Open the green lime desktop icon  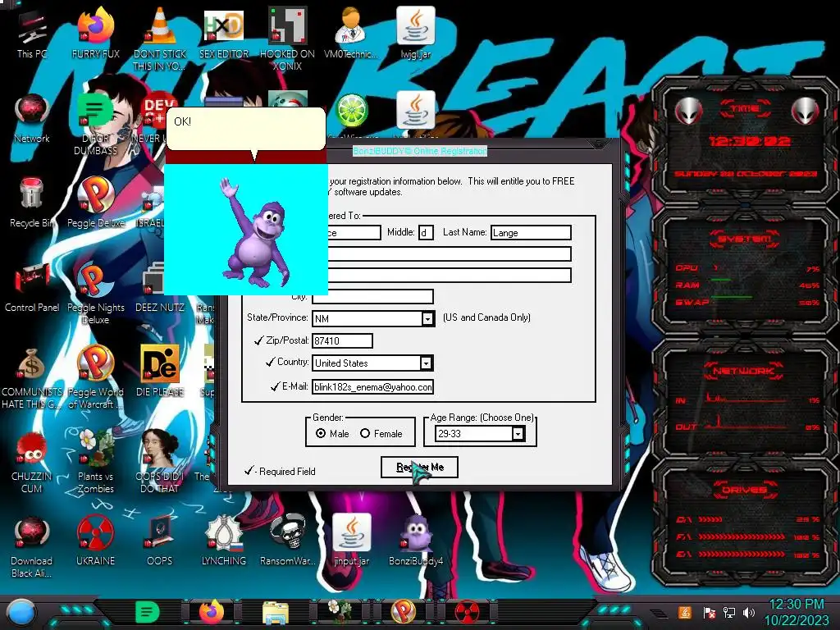(x=351, y=112)
